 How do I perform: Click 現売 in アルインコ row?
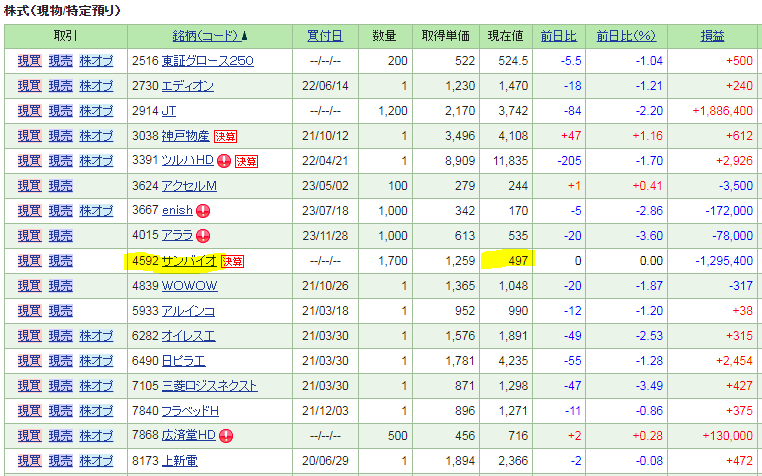pyautogui.click(x=60, y=311)
